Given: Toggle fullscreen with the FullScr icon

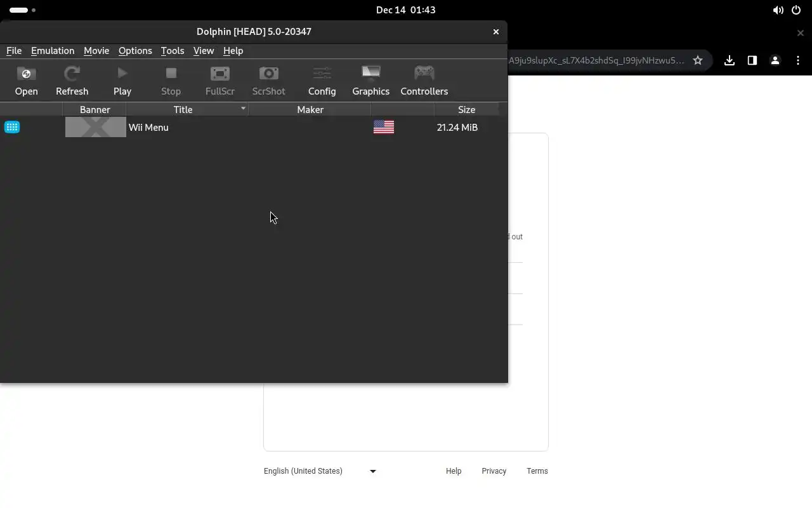Looking at the screenshot, I should [220, 81].
